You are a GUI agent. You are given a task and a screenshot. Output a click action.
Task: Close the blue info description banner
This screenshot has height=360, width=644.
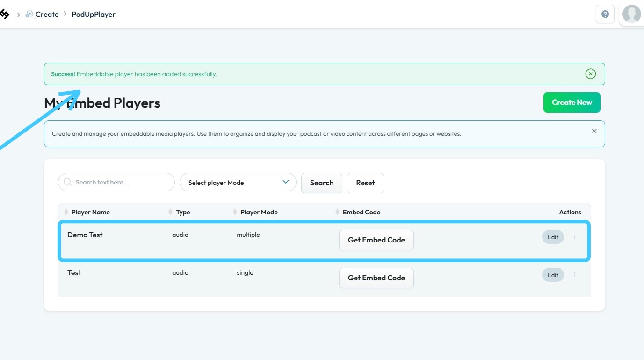594,132
